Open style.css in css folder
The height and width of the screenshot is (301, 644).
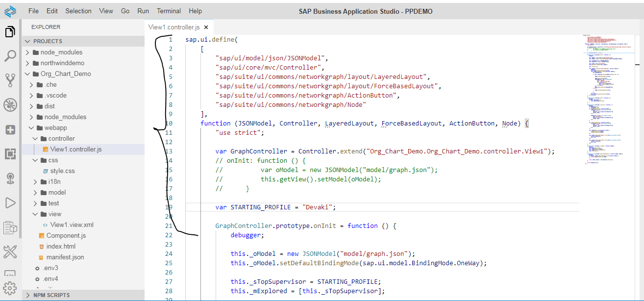pyautogui.click(x=62, y=171)
